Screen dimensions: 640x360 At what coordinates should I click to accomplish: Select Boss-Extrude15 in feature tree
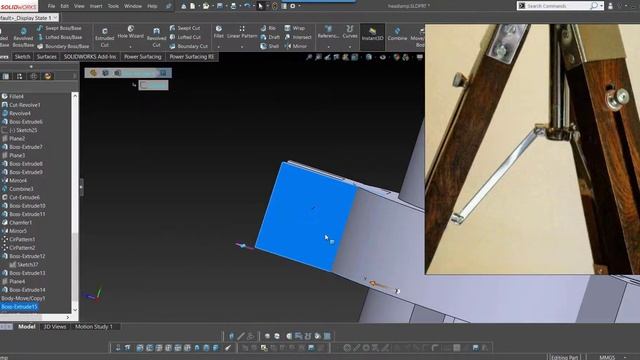(19, 307)
